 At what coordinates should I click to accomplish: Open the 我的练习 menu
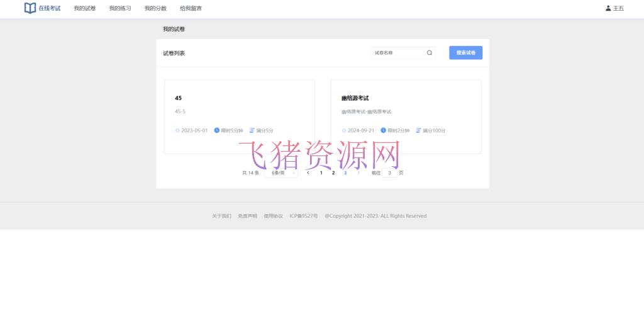click(120, 8)
